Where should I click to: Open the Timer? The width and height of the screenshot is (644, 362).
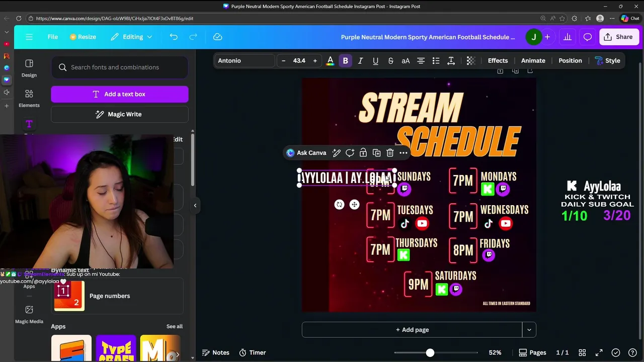point(252,352)
